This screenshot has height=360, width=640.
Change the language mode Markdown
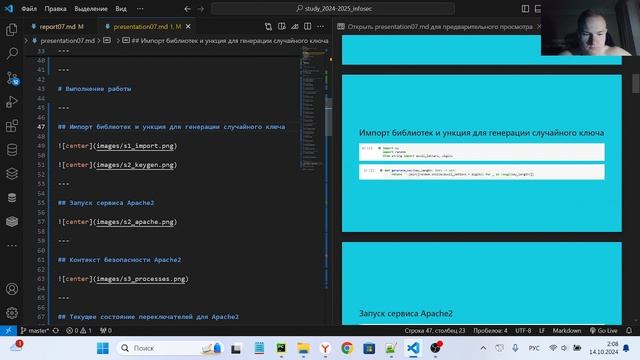[x=567, y=331]
